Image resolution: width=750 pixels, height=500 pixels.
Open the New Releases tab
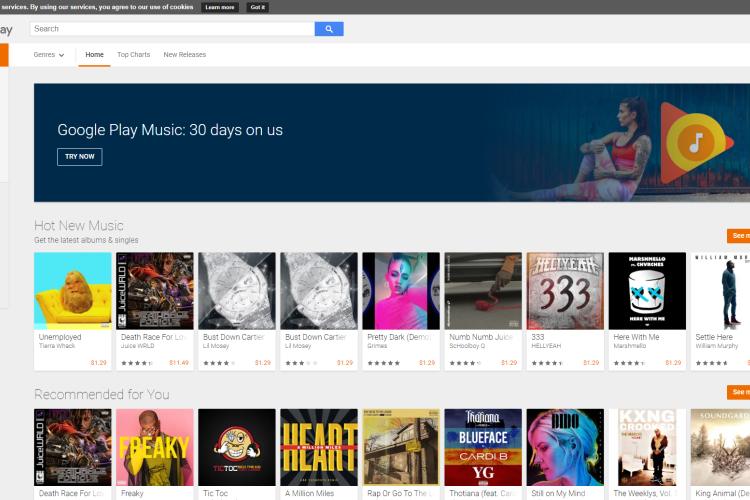185,55
